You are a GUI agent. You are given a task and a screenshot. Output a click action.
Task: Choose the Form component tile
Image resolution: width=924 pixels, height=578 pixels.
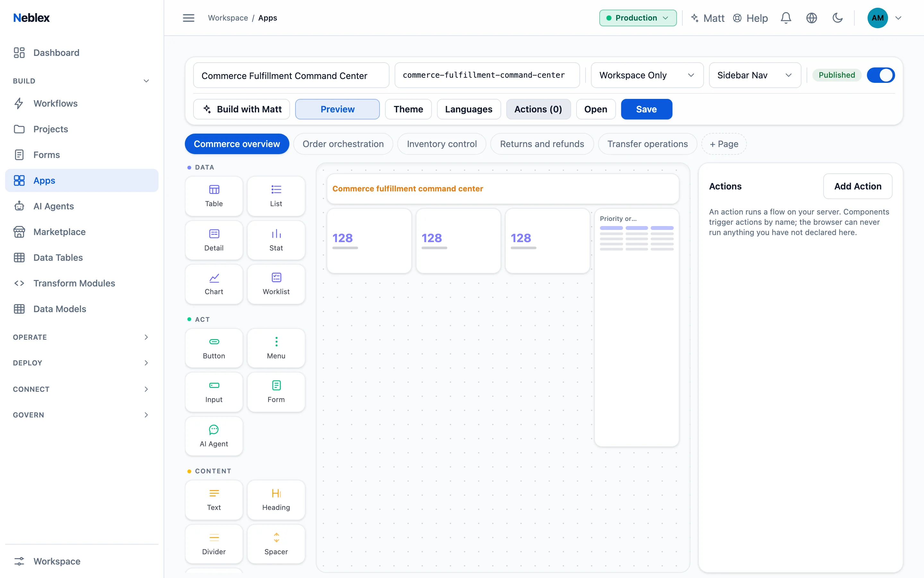click(276, 392)
